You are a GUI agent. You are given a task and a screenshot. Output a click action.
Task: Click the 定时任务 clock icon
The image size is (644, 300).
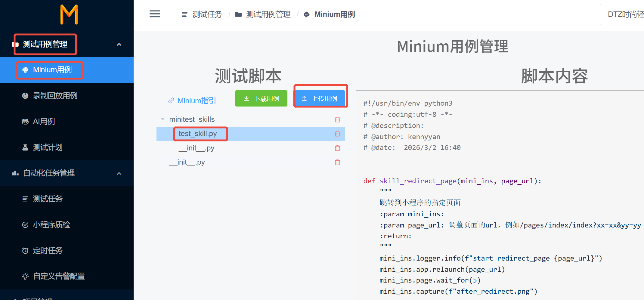[x=25, y=251]
